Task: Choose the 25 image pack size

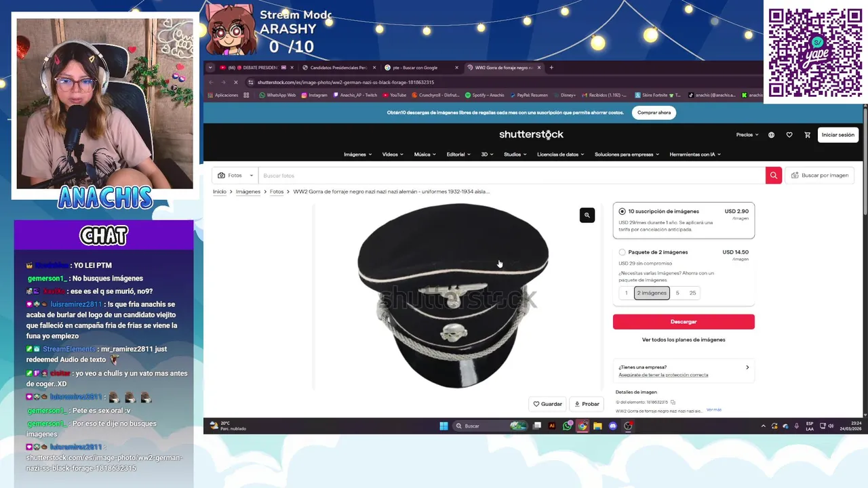Action: coord(692,293)
